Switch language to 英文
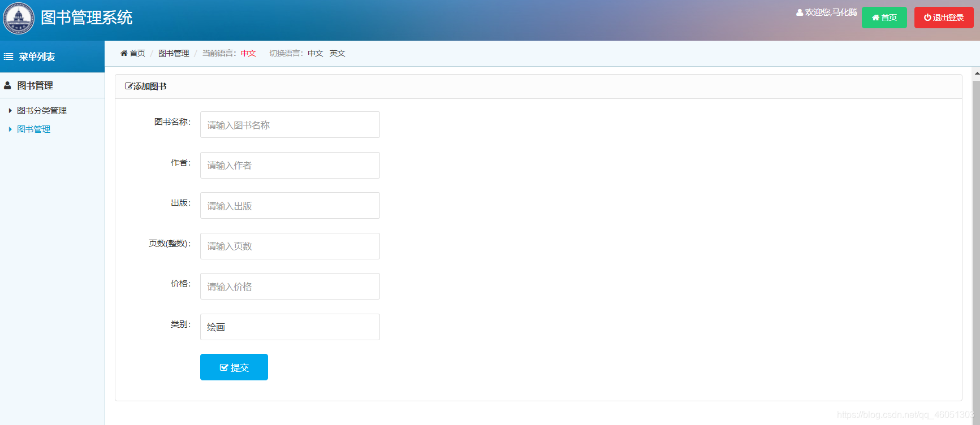Screen dimensions: 980x425 coord(338,53)
